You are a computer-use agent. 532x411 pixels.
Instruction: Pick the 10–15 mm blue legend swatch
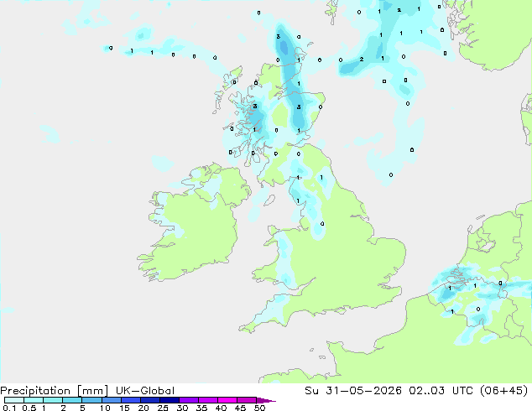(x=111, y=400)
